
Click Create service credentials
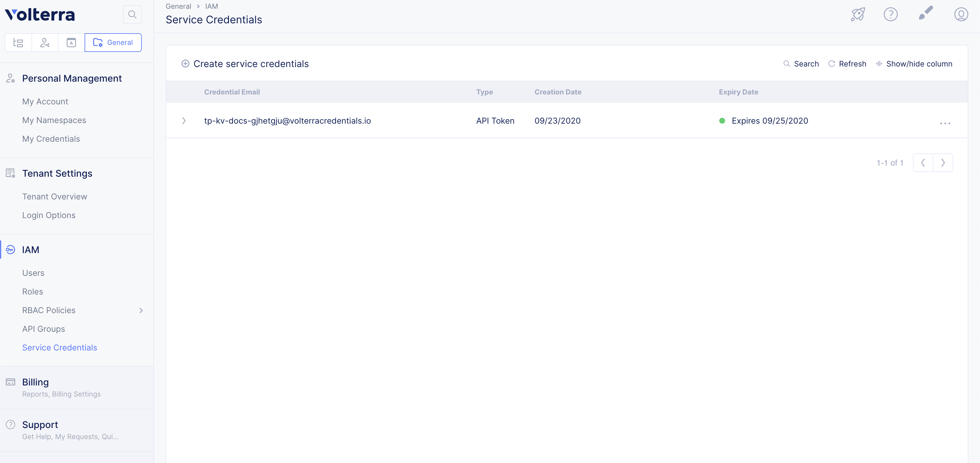coord(251,64)
